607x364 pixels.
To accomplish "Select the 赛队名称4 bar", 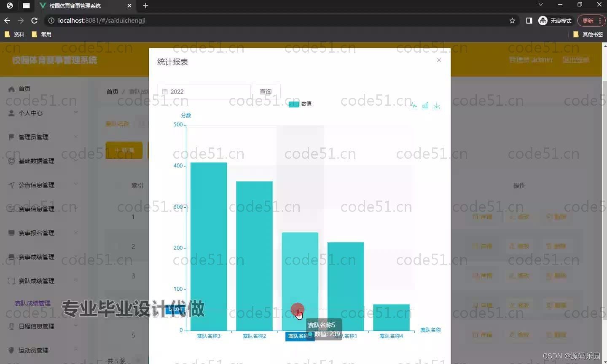I will (x=391, y=317).
